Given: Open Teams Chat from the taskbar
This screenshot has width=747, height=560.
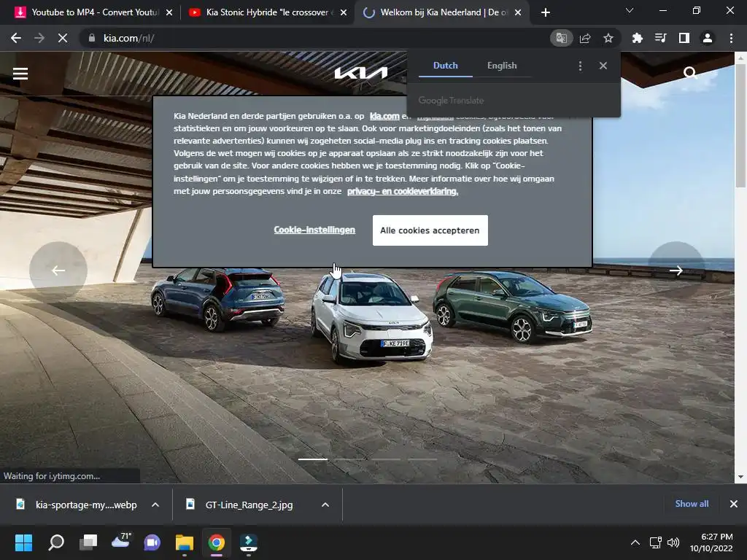Looking at the screenshot, I should pos(152,542).
